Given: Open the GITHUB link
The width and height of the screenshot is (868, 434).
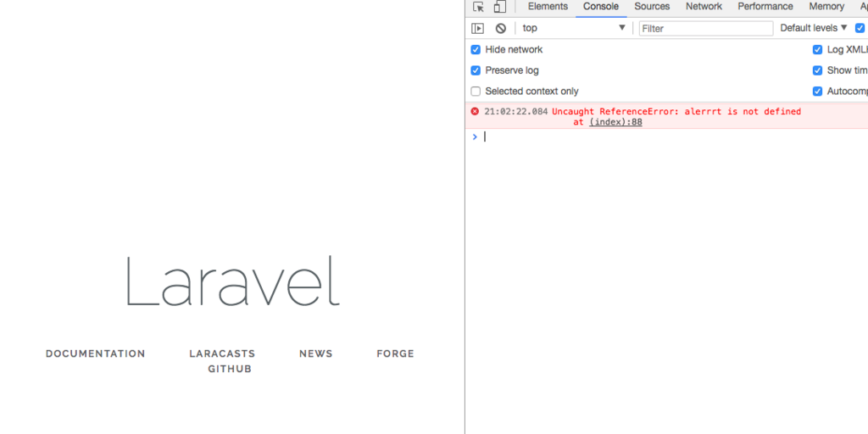Looking at the screenshot, I should (230, 370).
